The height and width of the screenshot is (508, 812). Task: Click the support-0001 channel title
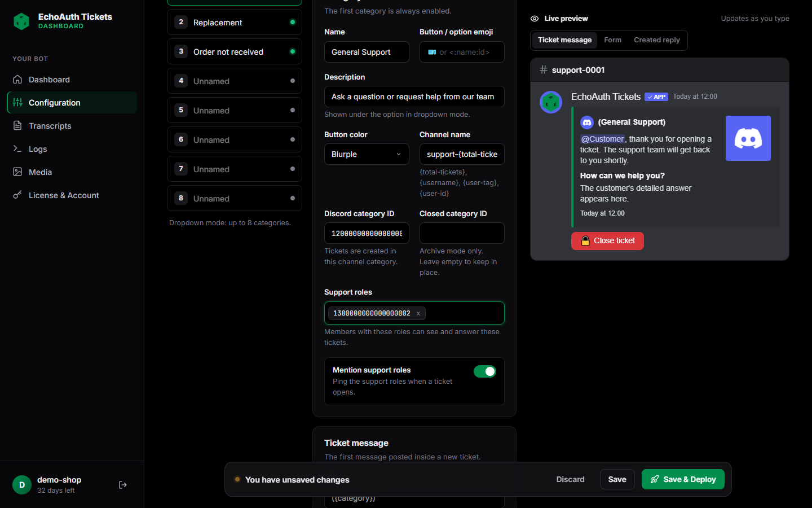point(578,70)
